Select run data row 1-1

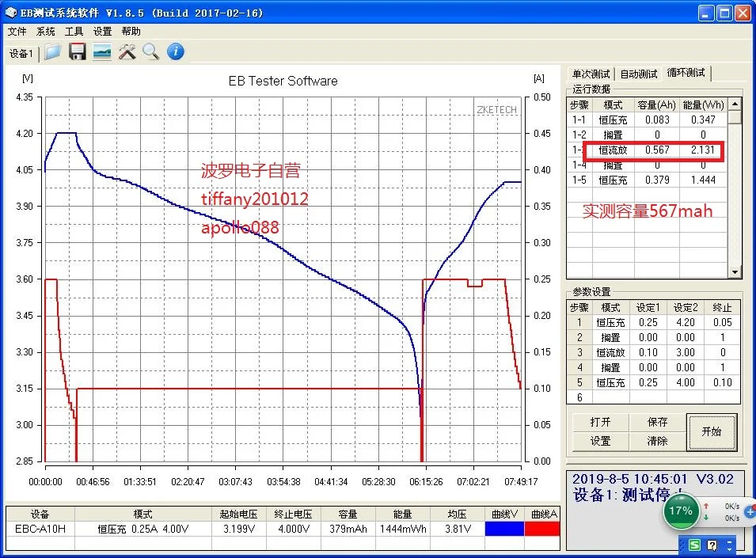(647, 120)
